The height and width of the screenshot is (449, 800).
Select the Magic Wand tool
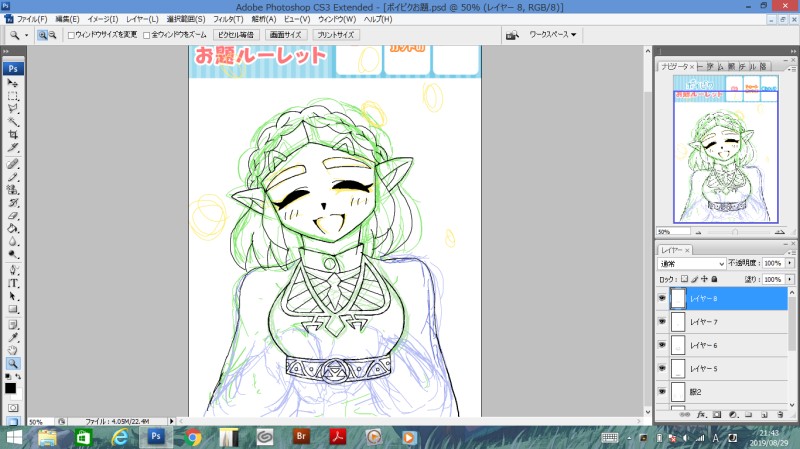click(13, 122)
